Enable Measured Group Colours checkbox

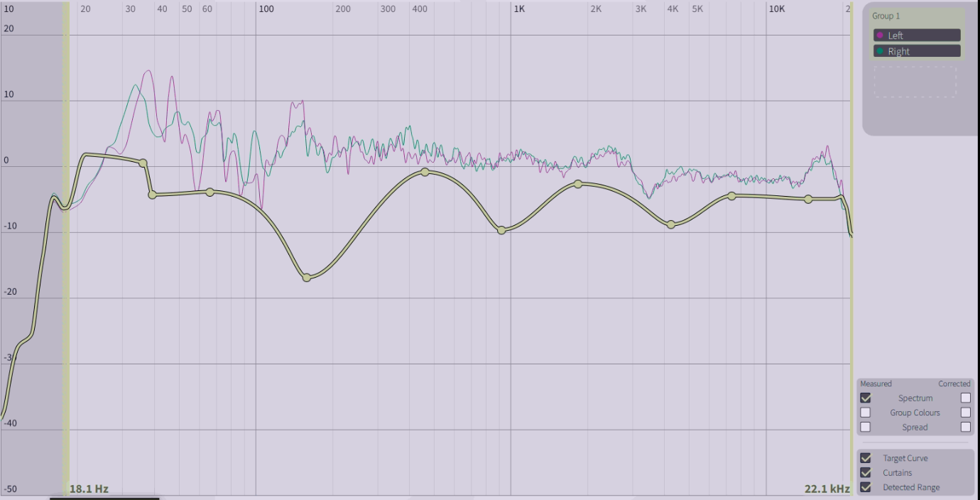(865, 413)
